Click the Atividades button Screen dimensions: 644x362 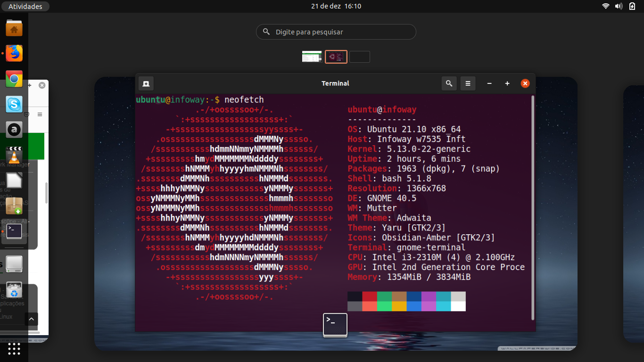click(x=25, y=6)
